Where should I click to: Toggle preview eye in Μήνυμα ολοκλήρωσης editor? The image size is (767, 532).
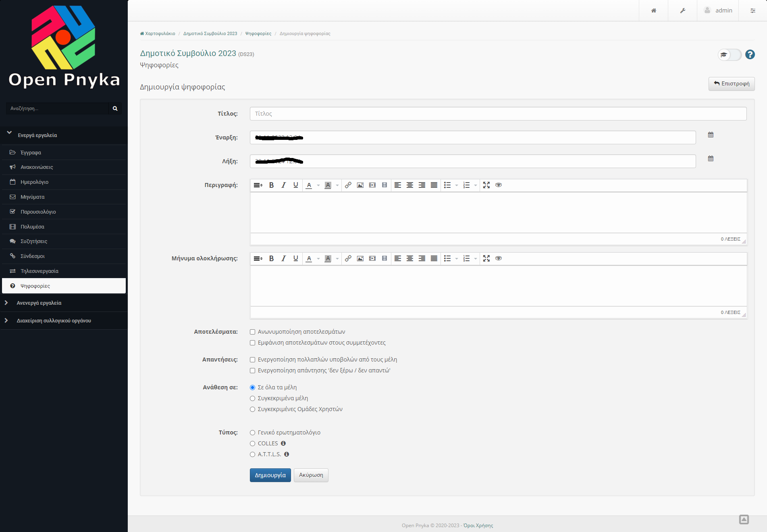tap(499, 258)
